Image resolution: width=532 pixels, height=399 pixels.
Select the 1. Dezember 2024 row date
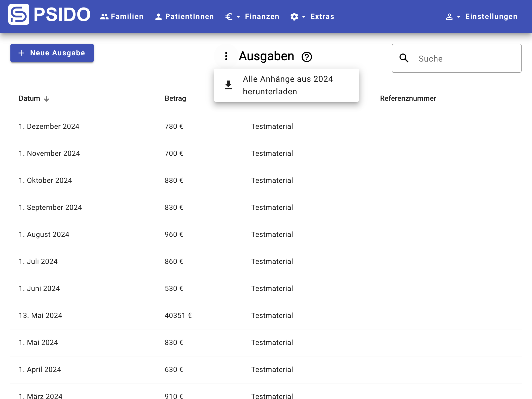49,127
